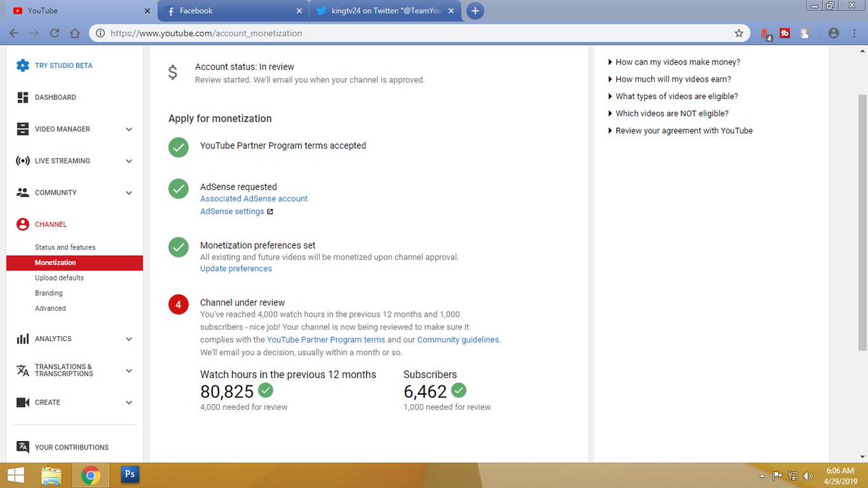Image resolution: width=868 pixels, height=488 pixels.
Task: Expand Translations & Transcriptions section
Action: 129,371
